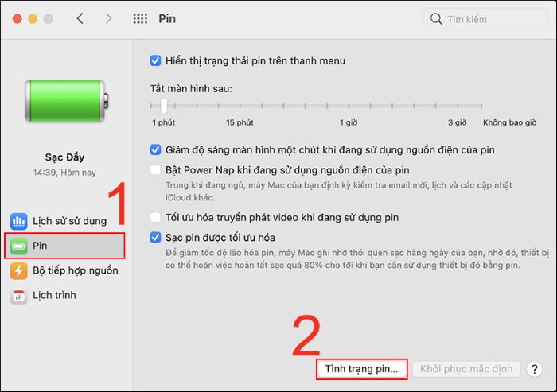
Task: Open help with the question mark
Action: coord(534,369)
